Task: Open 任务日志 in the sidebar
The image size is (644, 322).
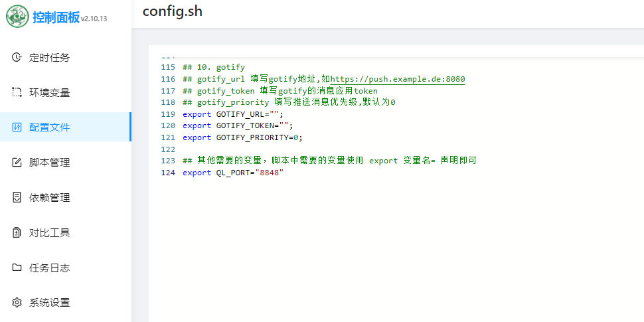Action: click(x=66, y=268)
